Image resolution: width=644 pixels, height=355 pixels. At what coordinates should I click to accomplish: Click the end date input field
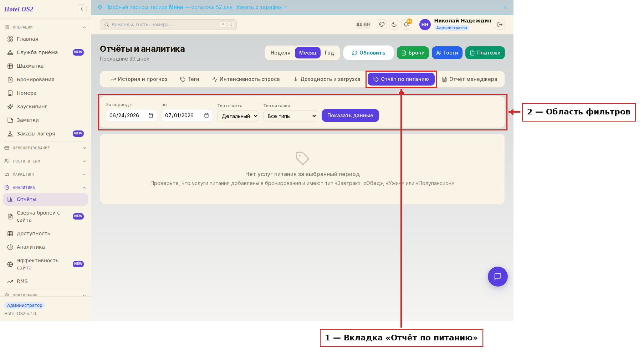coord(187,115)
